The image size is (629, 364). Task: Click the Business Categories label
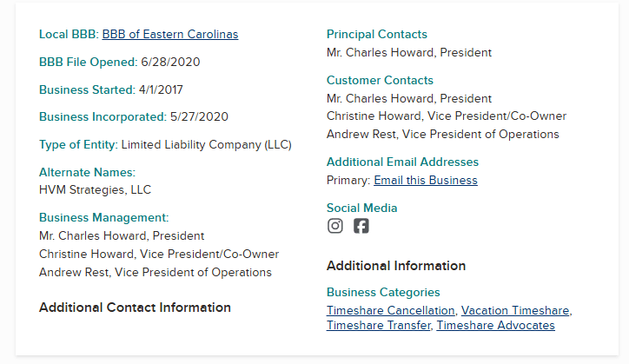click(x=383, y=293)
